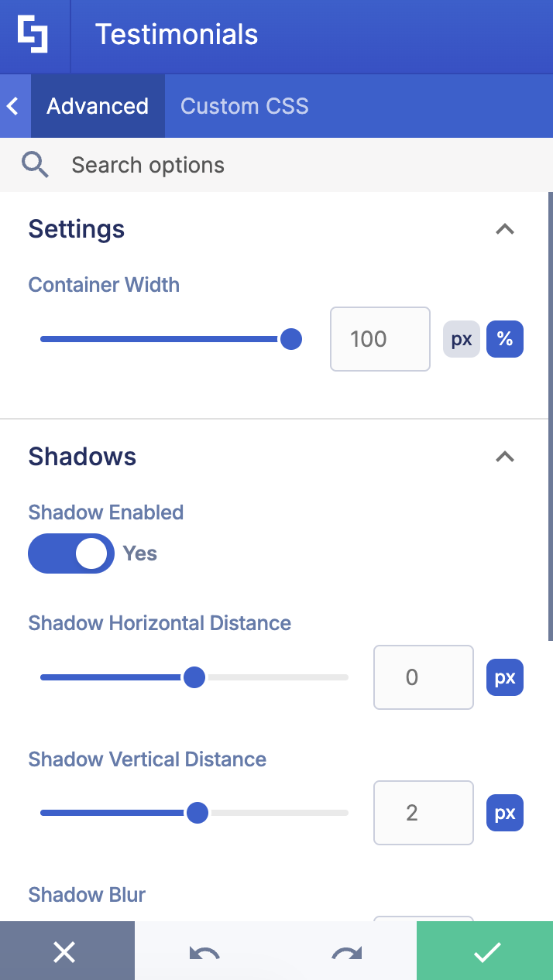Disable the Shadow Enabled toggle
The height and width of the screenshot is (980, 553).
pos(70,553)
